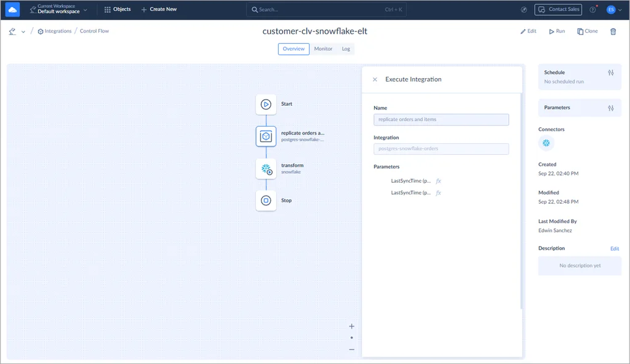Screen dimensions: 630x364
Task: Click the 'Edwin Sanchez' text
Action: pos(555,231)
